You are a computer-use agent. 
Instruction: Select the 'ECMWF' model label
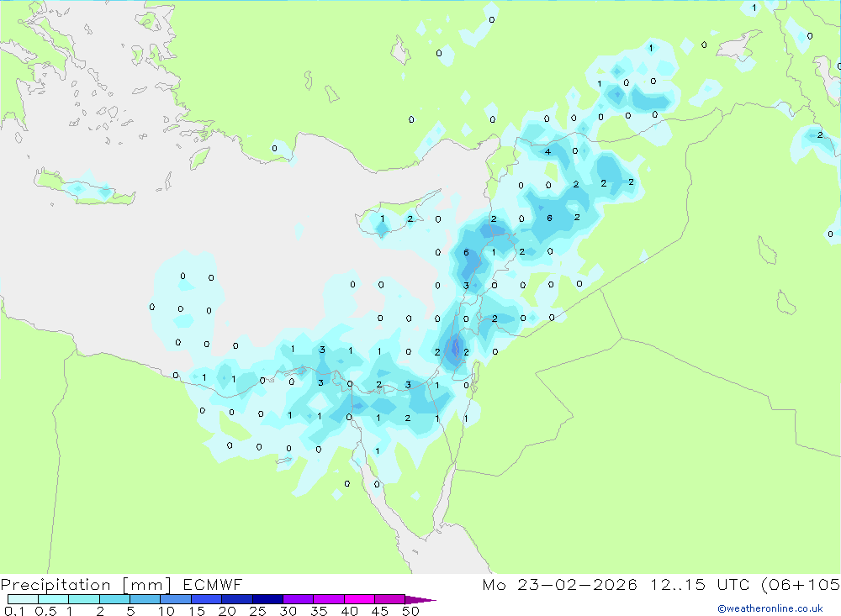tap(213, 584)
